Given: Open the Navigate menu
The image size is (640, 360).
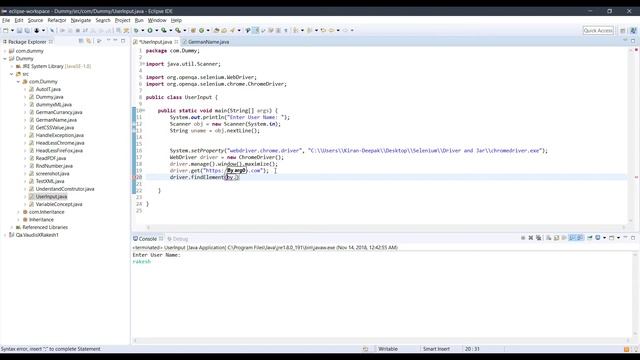Looking at the screenshot, I should [81, 20].
